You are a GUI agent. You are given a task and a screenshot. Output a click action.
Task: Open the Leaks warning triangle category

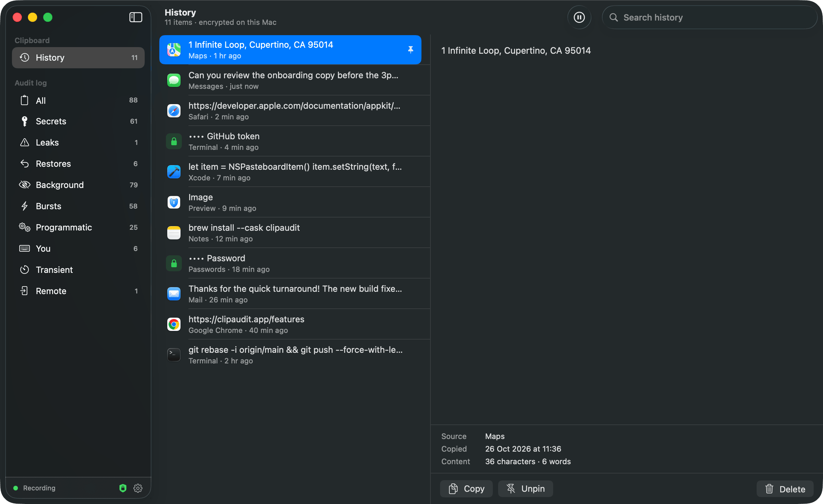[x=78, y=143]
